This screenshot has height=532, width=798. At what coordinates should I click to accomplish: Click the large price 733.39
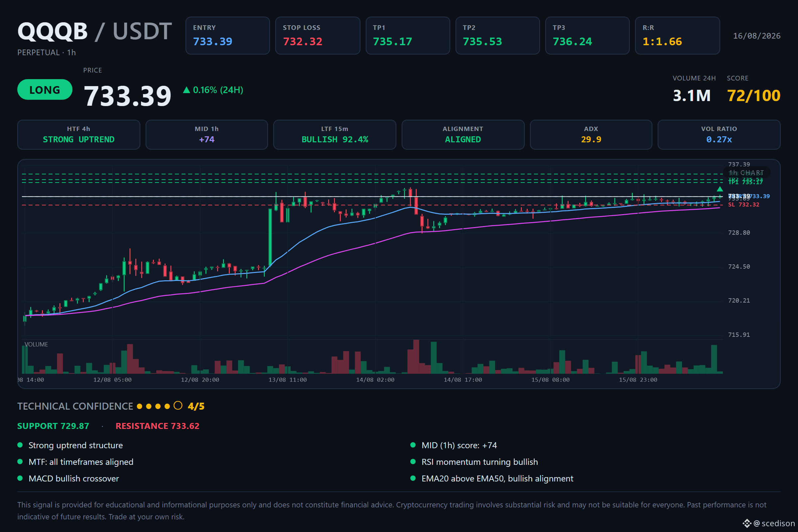[x=128, y=96]
